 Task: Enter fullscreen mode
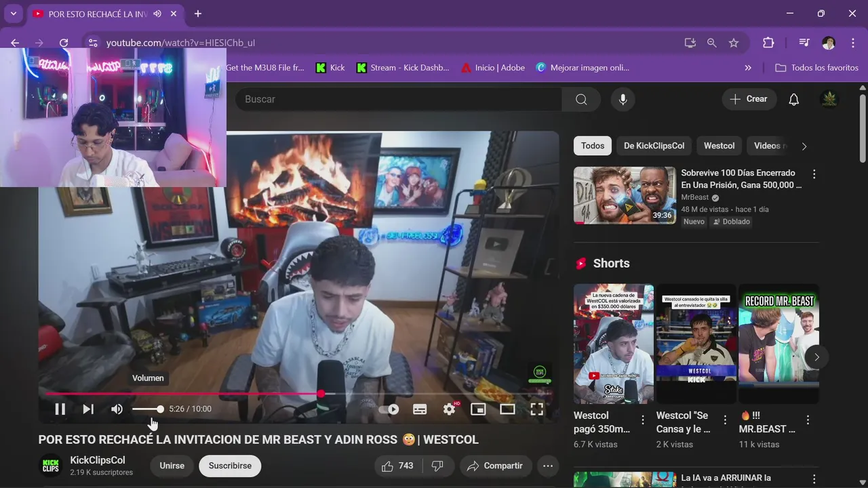click(536, 409)
